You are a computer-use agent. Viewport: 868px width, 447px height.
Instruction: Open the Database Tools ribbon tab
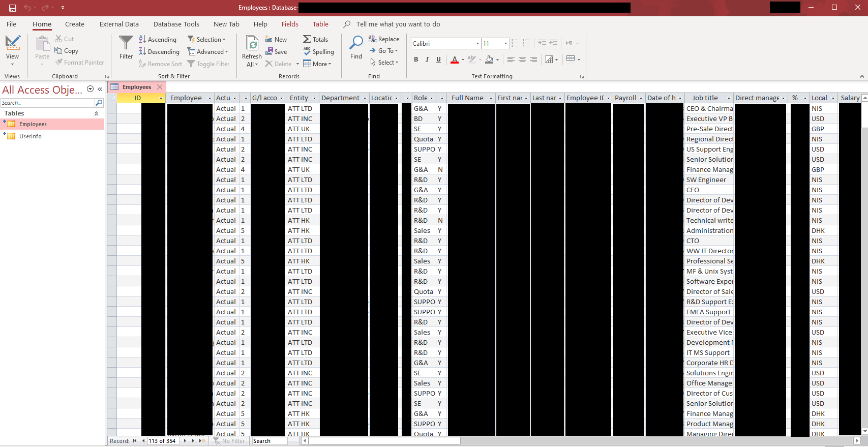(176, 24)
